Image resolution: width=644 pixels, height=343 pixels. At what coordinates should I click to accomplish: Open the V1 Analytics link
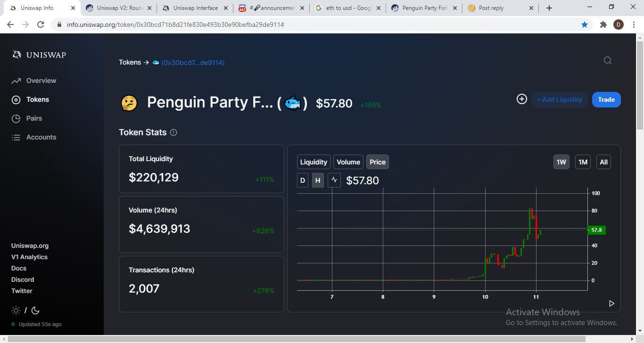pyautogui.click(x=29, y=257)
